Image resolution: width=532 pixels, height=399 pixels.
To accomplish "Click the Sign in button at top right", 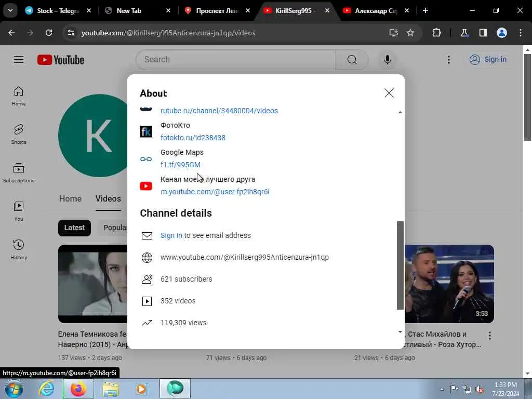I will [x=488, y=60].
